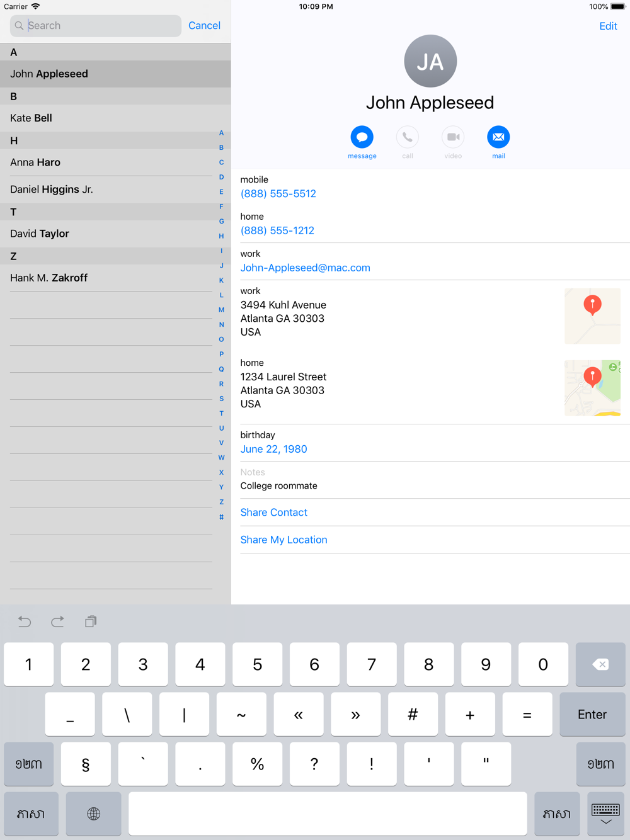Tap the call phone icon
This screenshot has width=630, height=840.
(408, 137)
